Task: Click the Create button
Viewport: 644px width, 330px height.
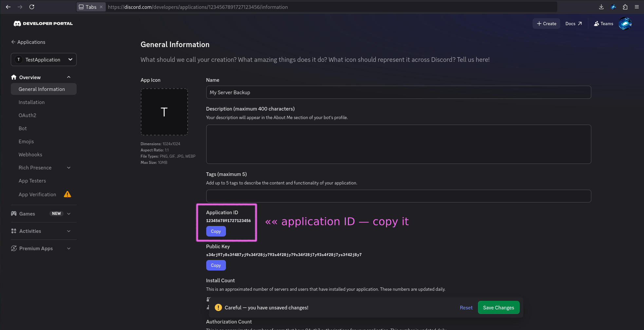Action: coord(546,24)
